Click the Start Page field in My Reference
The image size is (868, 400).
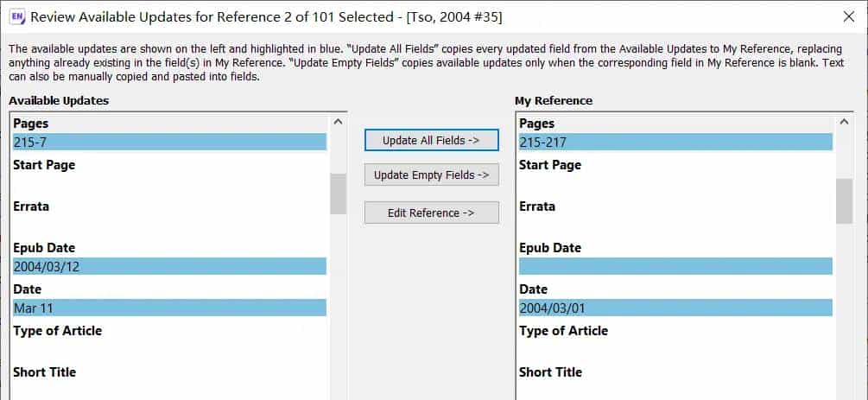[x=675, y=184]
